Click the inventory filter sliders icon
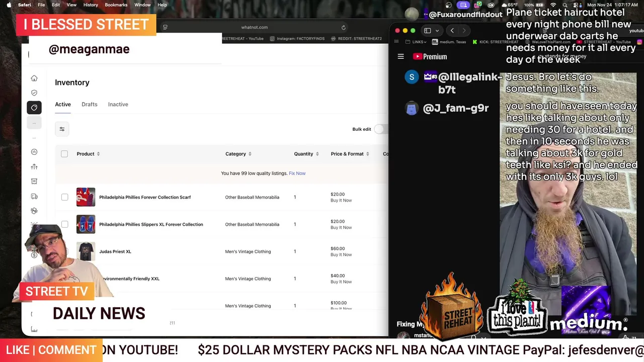 point(62,129)
